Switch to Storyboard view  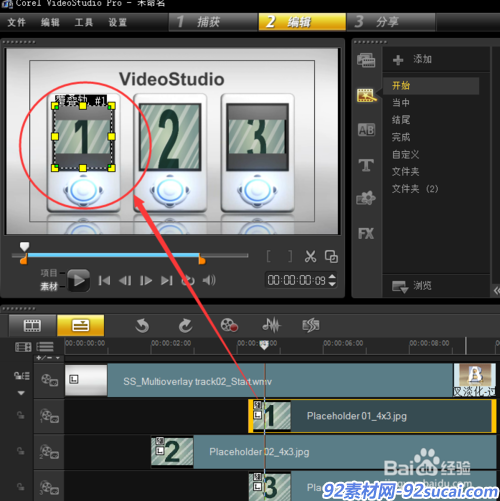[x=32, y=325]
